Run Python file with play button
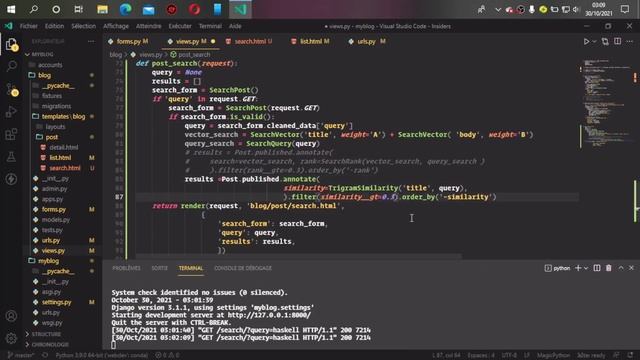Viewport: 640px width, 360px height. pos(586,42)
